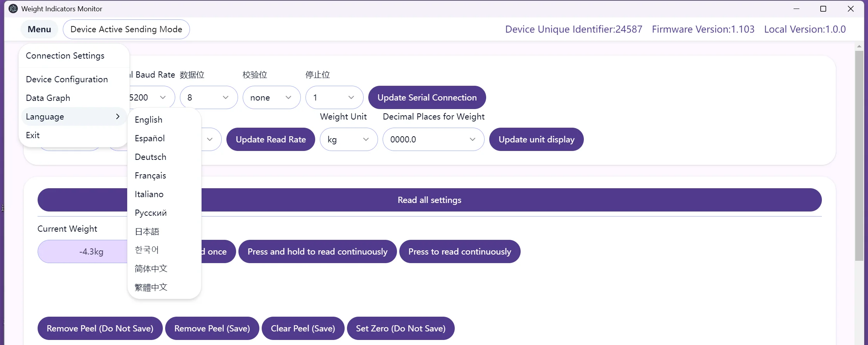
Task: Click the Weight Indicators Monitor app icon
Action: coord(13,9)
